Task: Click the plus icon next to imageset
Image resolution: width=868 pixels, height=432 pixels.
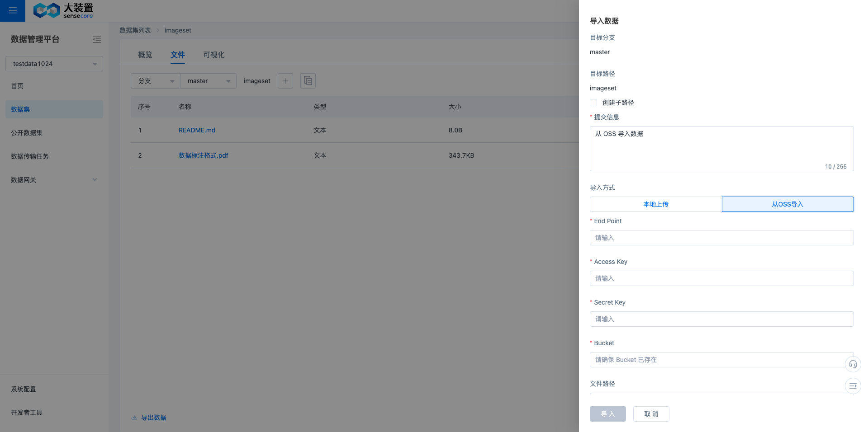Action: 285,81
